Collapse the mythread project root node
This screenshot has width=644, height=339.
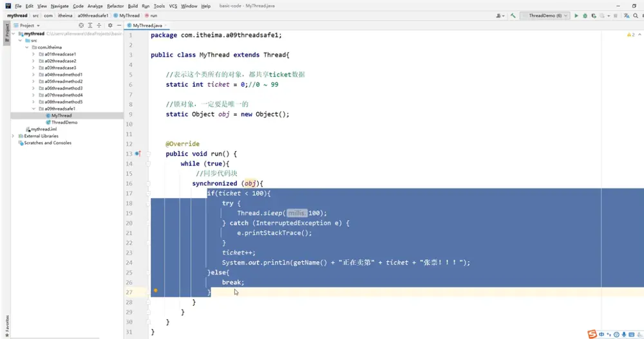[x=14, y=33]
